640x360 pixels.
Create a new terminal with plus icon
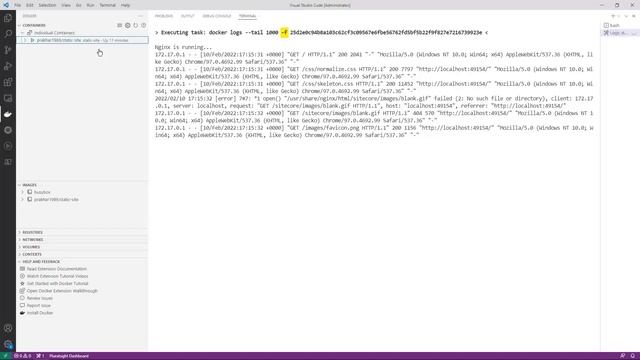coord(613,16)
